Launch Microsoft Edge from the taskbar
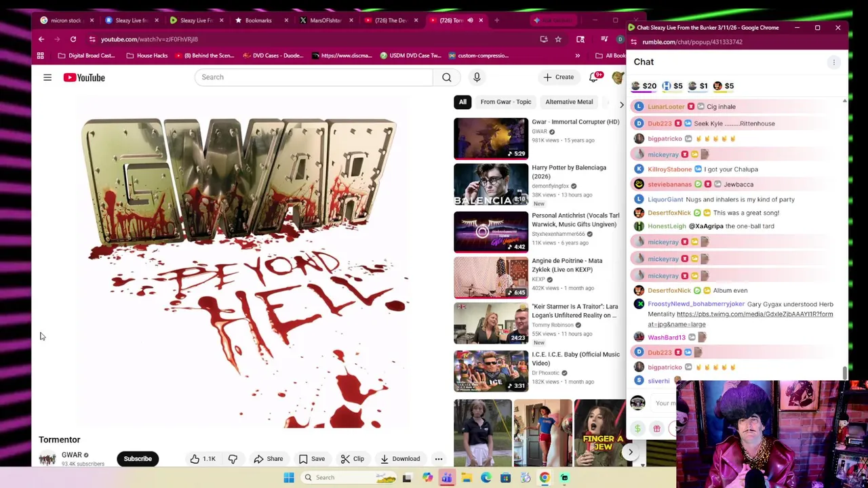This screenshot has height=488, width=868. click(x=486, y=478)
